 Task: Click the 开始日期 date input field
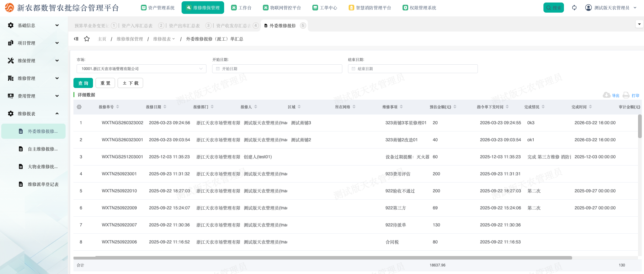click(277, 69)
